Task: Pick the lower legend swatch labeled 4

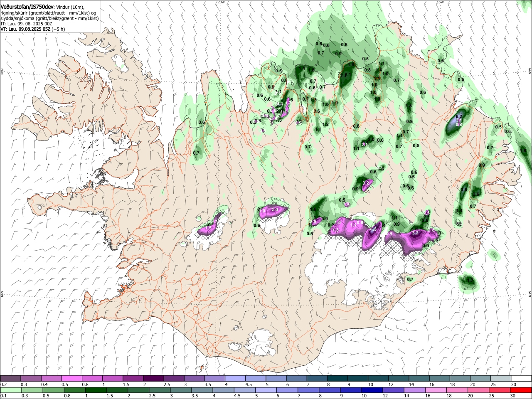Action: [224, 390]
